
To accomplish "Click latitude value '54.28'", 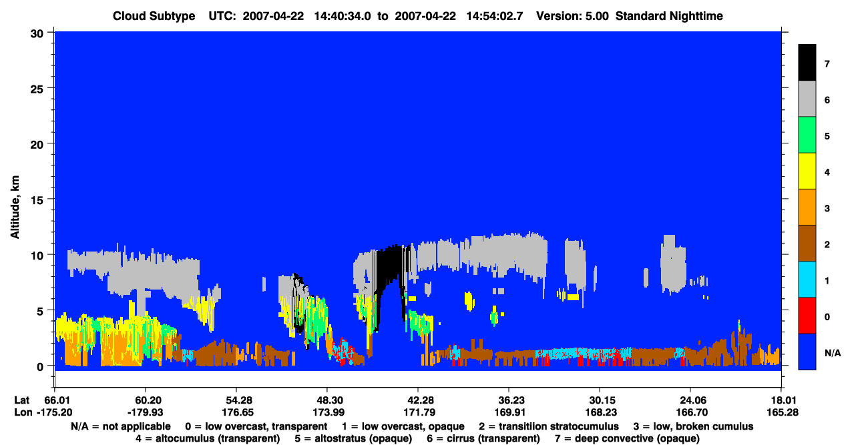I will 236,400.
